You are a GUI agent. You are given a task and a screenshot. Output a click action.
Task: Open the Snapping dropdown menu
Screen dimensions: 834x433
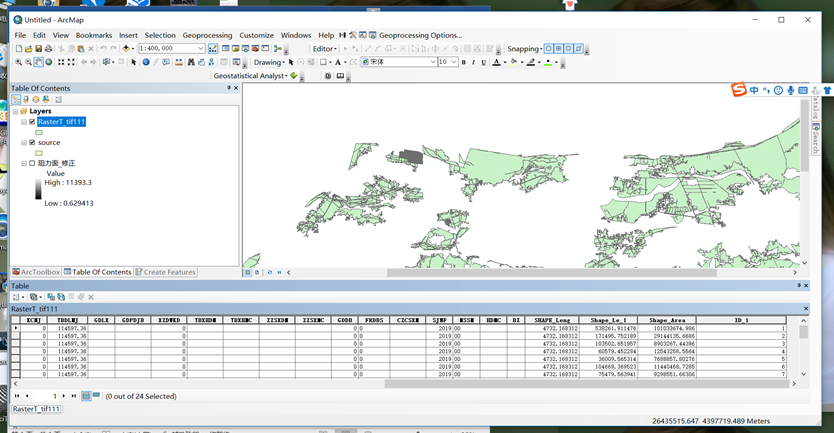(x=524, y=48)
